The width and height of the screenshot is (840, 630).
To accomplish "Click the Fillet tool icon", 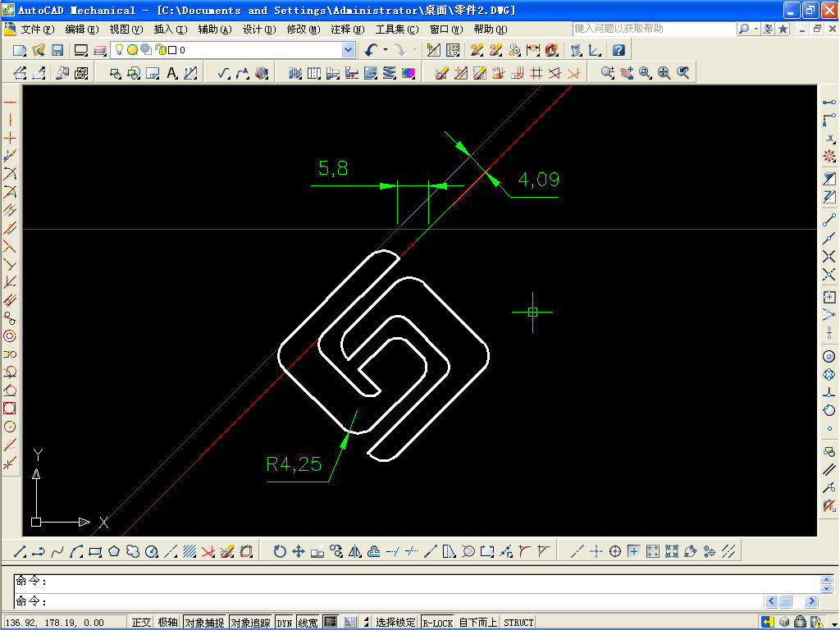I will coord(524,551).
